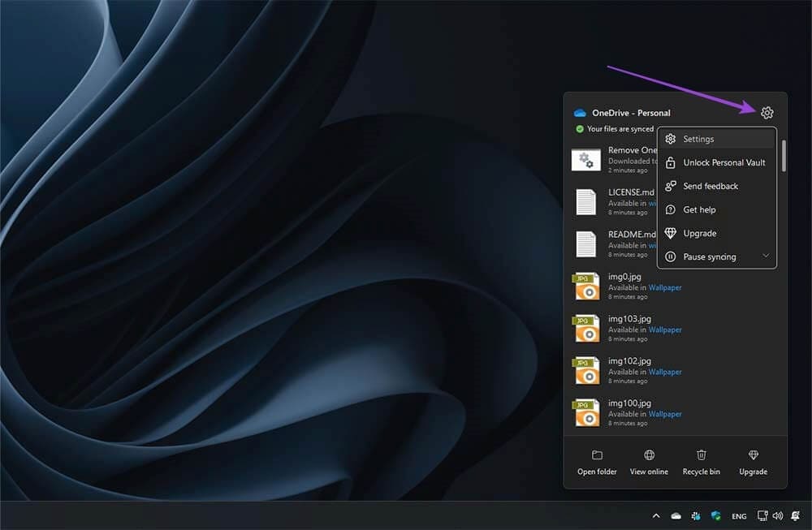Open the Help & Settings gear in OneDrive header

pos(767,112)
